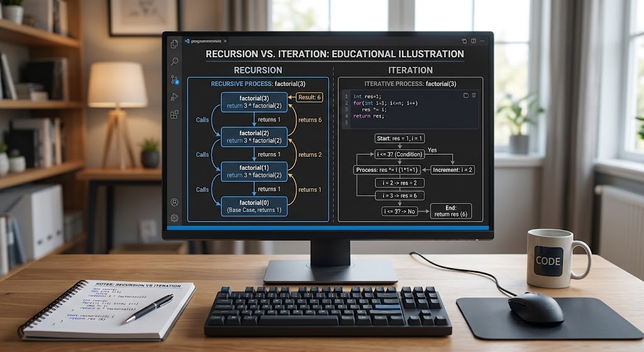This screenshot has height=352, width=644.
Task: Click the 'i <= 3? -> No' node
Action: point(399,212)
